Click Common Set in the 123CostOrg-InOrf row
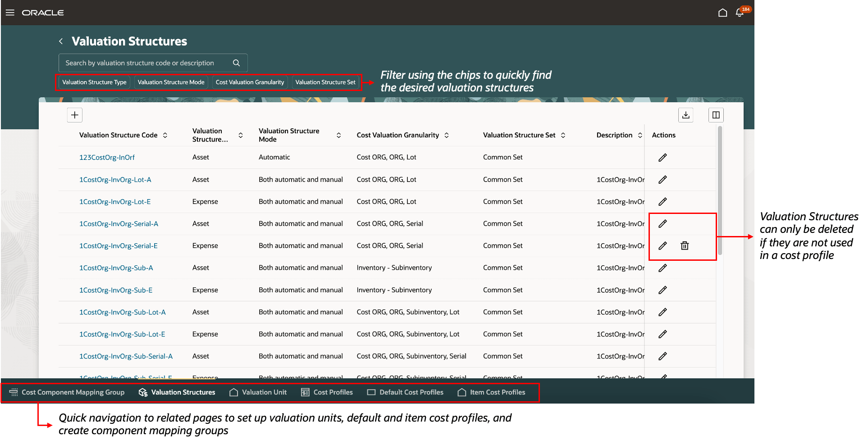The height and width of the screenshot is (445, 868). pos(503,158)
